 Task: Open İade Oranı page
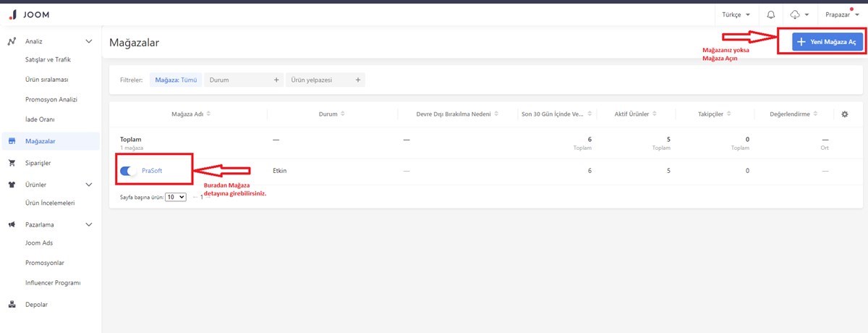[x=40, y=119]
